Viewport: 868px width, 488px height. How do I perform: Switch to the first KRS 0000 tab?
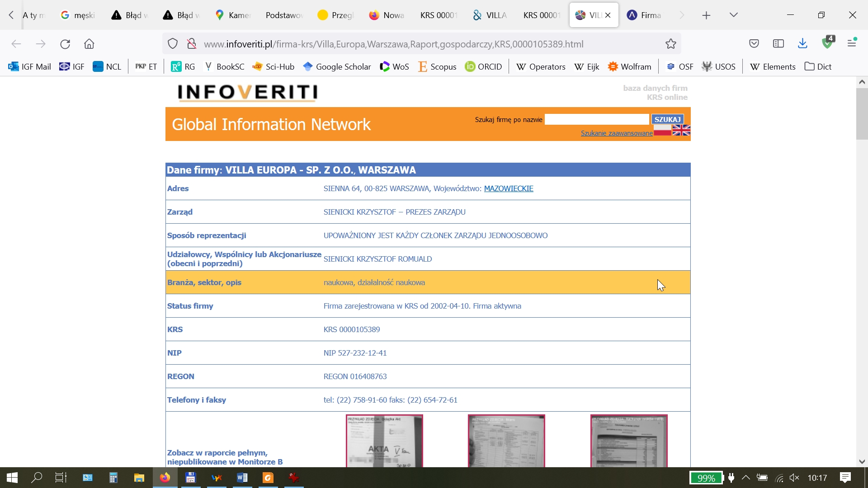coord(439,15)
